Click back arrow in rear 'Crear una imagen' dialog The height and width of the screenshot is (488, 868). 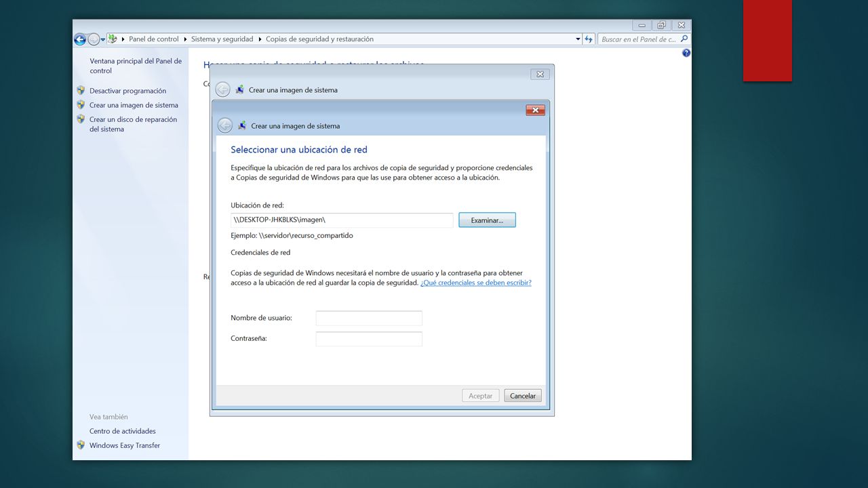pyautogui.click(x=222, y=89)
